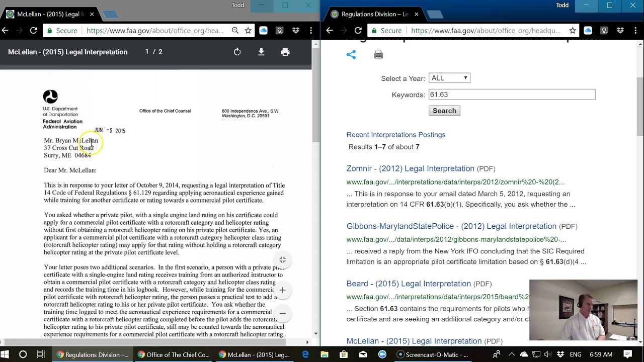Open Task View on the taskbar
The width and height of the screenshot is (644, 362).
(x=41, y=354)
